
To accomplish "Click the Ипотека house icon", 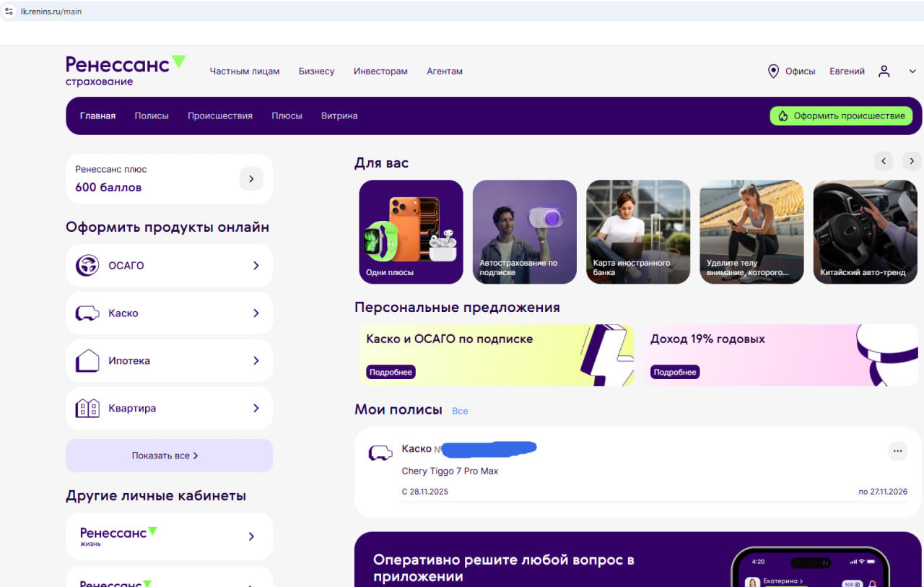I will coord(87,361).
